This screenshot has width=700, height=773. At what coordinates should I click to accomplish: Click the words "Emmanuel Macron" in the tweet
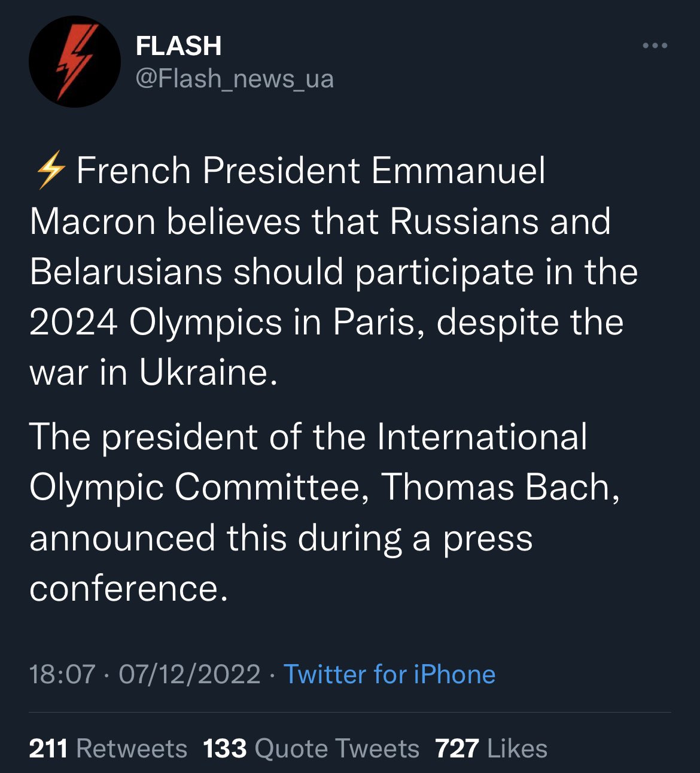[458, 171]
